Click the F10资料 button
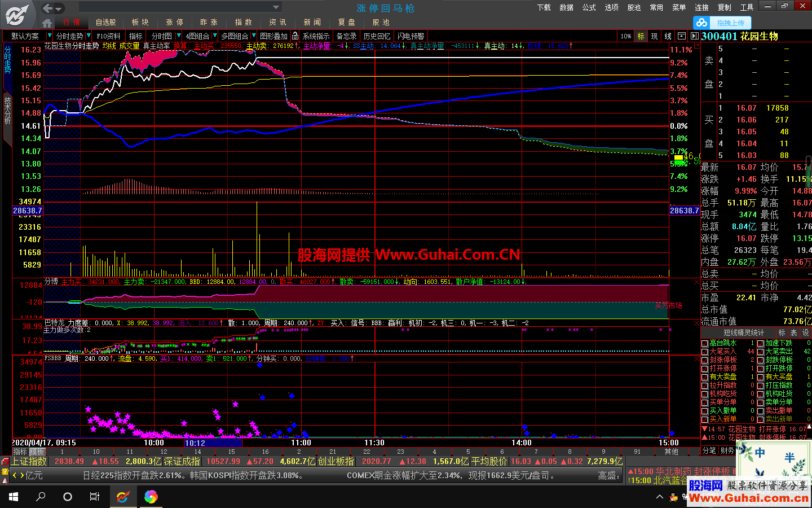The width and height of the screenshot is (812, 508). tap(108, 36)
